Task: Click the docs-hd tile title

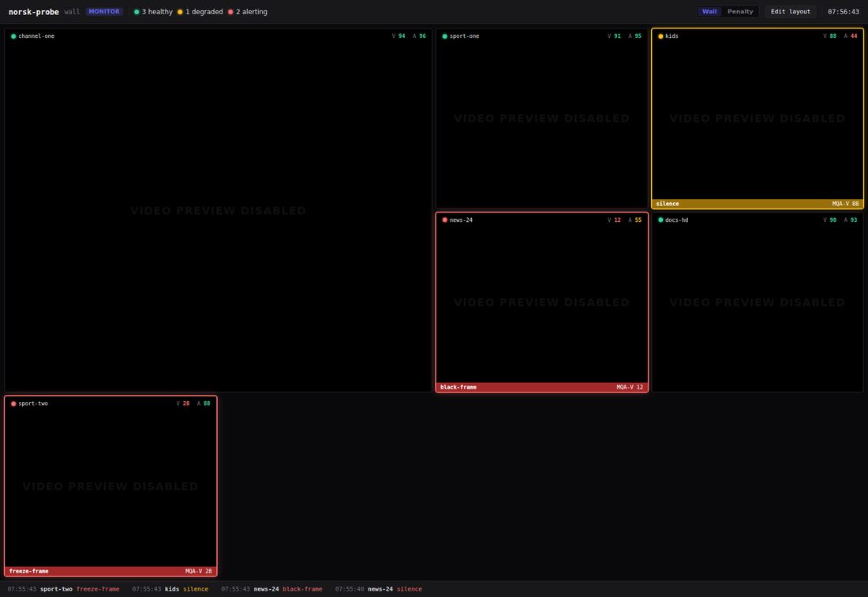Action: [x=676, y=220]
